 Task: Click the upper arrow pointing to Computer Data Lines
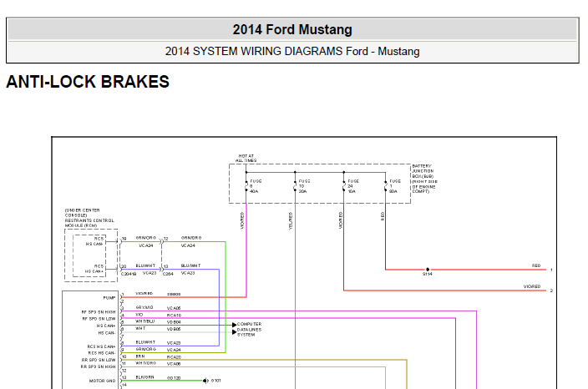click(x=235, y=325)
